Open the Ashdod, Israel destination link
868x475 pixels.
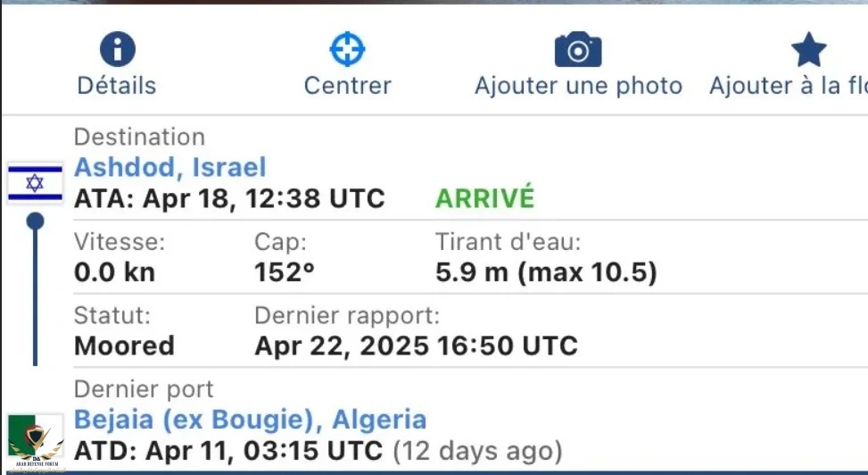169,167
